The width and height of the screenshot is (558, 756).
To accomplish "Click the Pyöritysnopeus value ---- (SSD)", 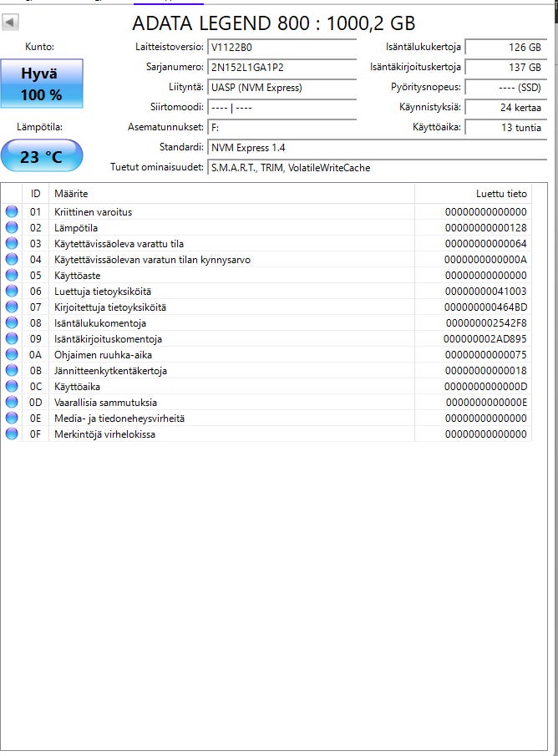I will tap(506, 87).
